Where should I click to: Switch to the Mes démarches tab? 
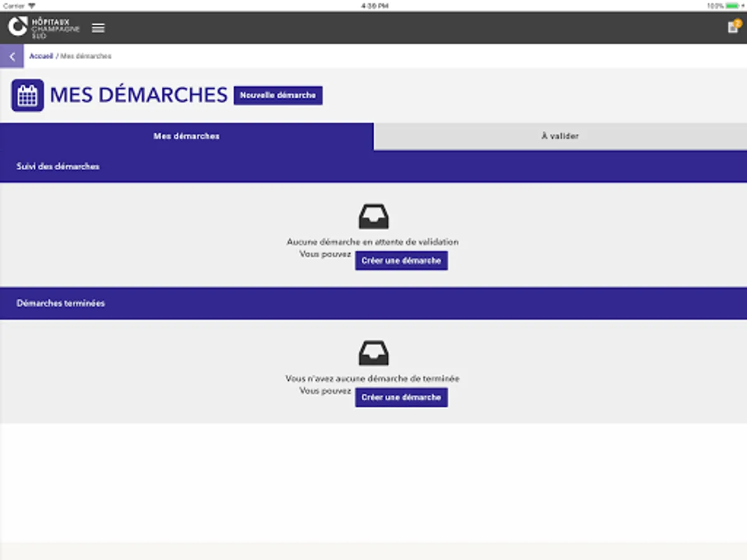click(x=187, y=136)
